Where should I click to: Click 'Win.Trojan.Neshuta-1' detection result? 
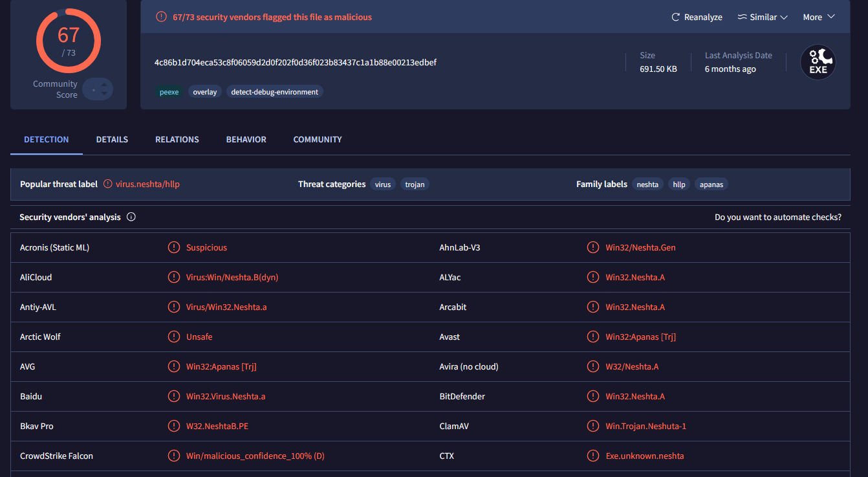coord(646,426)
